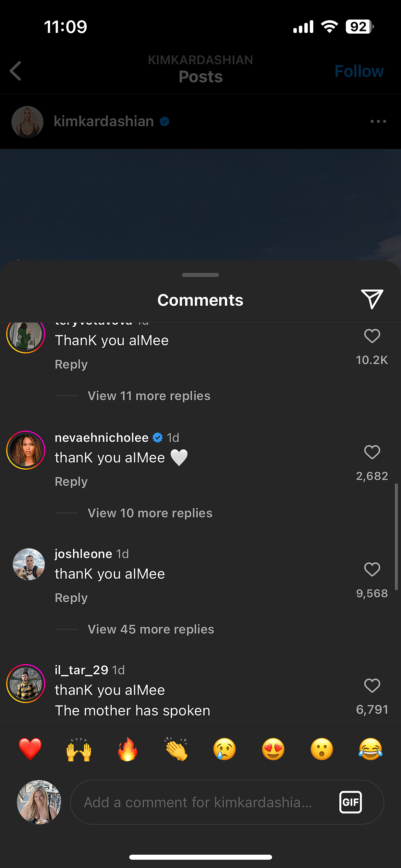React with the clapping hands emoji
This screenshot has height=868, width=401.
(x=176, y=749)
